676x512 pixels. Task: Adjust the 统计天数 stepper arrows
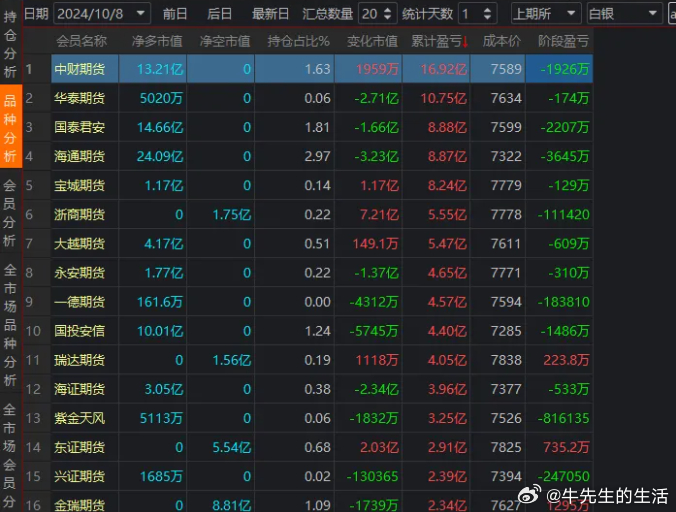(487, 14)
